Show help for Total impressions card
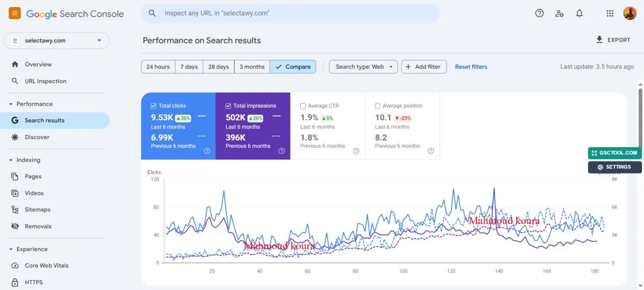644x290 pixels. [x=282, y=151]
